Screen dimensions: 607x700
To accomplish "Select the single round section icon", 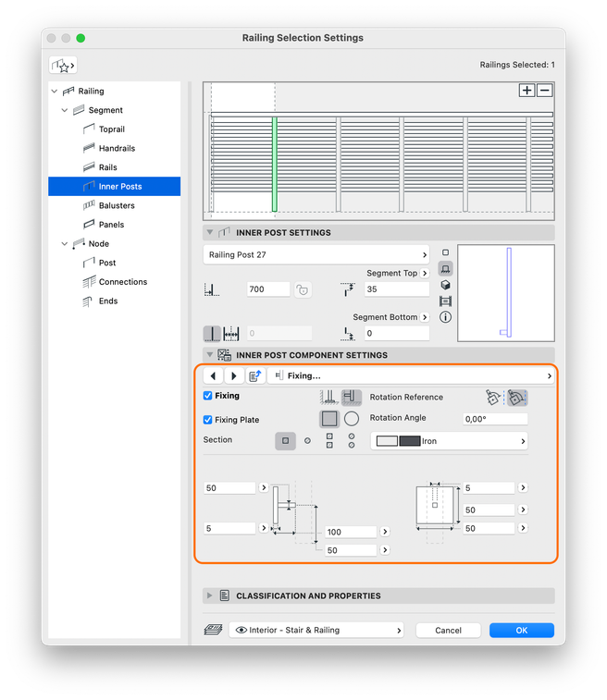I will click(x=307, y=441).
